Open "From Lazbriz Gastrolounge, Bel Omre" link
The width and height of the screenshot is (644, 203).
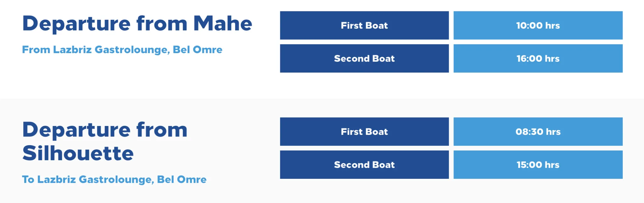122,50
